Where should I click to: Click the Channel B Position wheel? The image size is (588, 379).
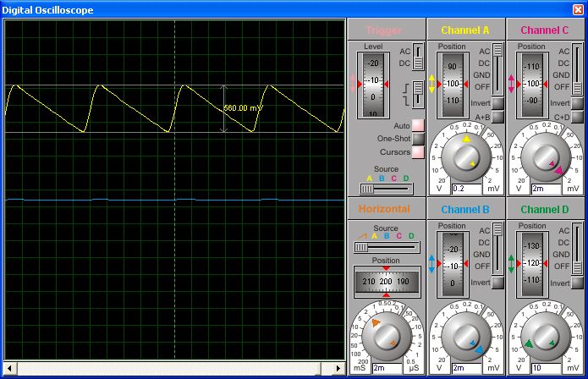point(453,264)
